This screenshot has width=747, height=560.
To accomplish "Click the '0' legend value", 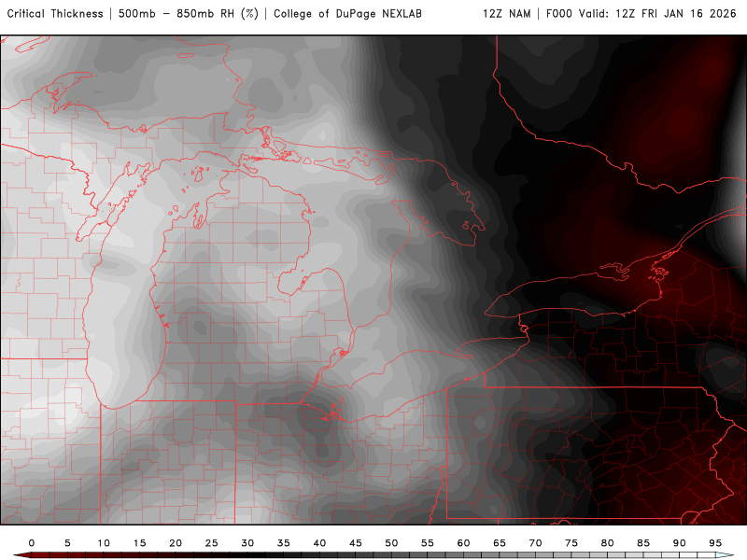I will pyautogui.click(x=32, y=543).
